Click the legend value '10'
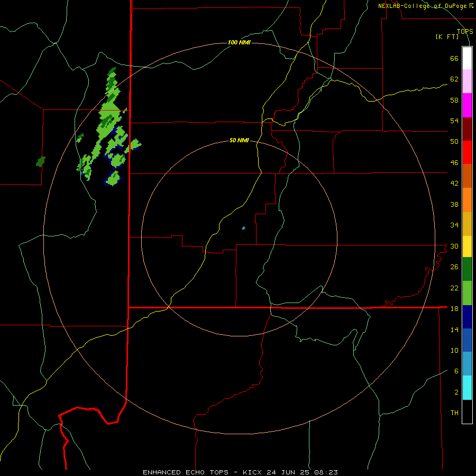Screen dimensions: 476x476 click(454, 350)
